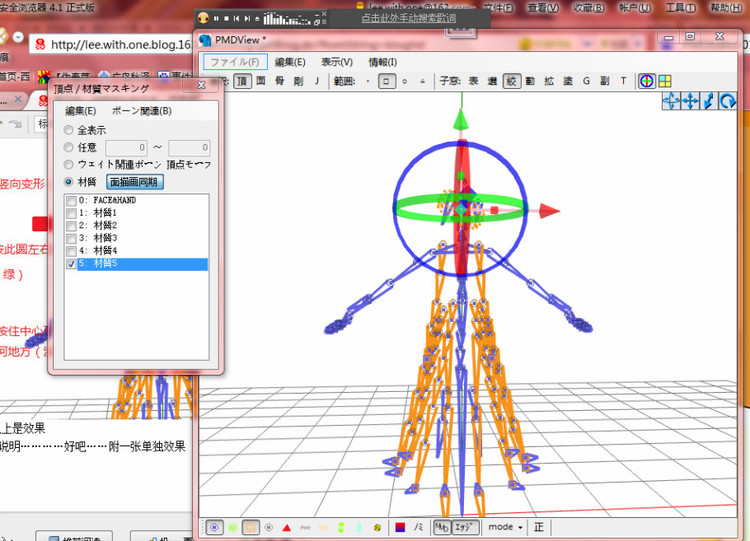Select the 全表示 radio button
The image size is (750, 541).
68,130
